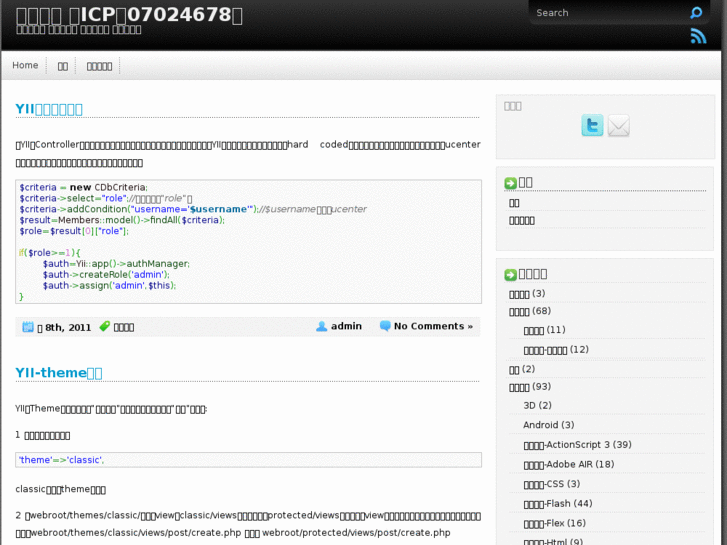Open the category with count (93)

point(530,387)
